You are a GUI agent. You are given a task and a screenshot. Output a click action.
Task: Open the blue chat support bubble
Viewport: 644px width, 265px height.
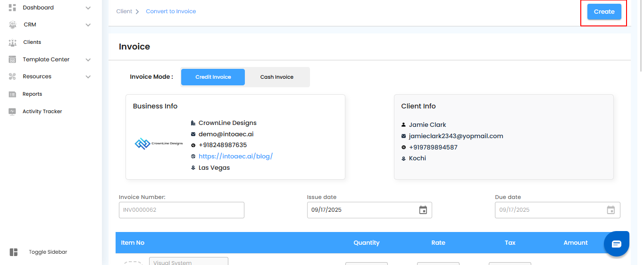[617, 244]
